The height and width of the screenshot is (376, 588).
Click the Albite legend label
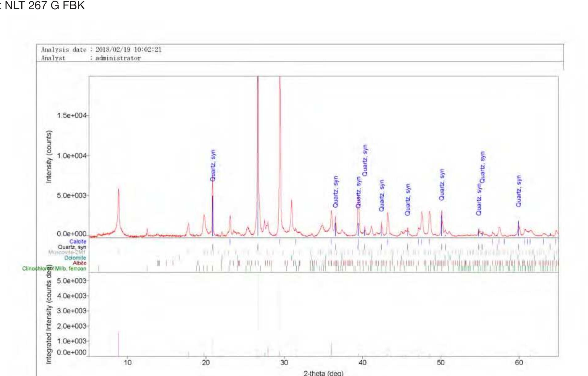coord(79,263)
